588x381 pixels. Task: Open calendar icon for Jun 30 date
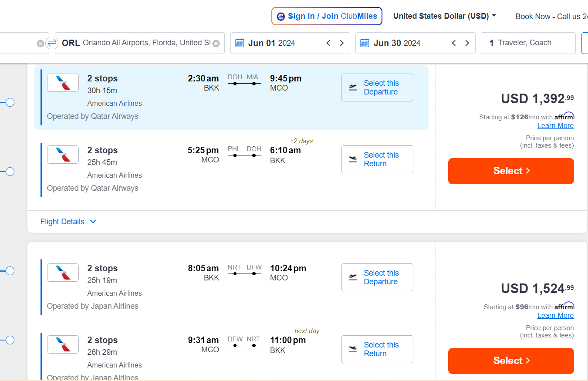(x=365, y=43)
